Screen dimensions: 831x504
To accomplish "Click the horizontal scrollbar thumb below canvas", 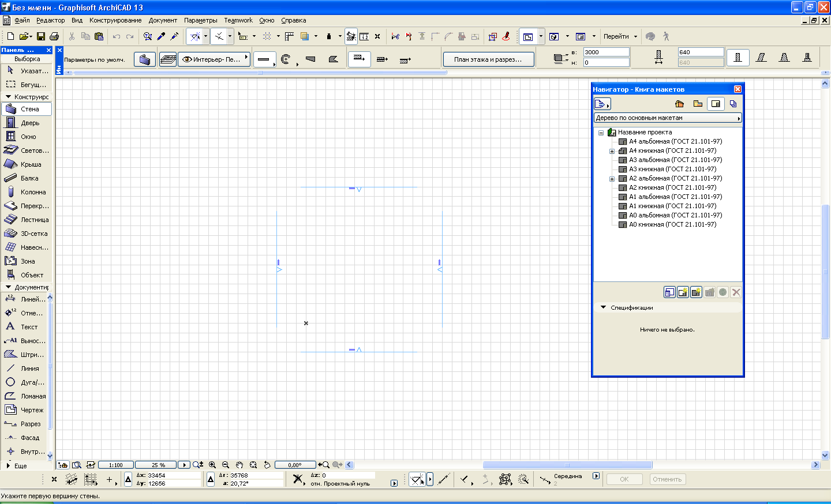I will pyautogui.click(x=568, y=465).
